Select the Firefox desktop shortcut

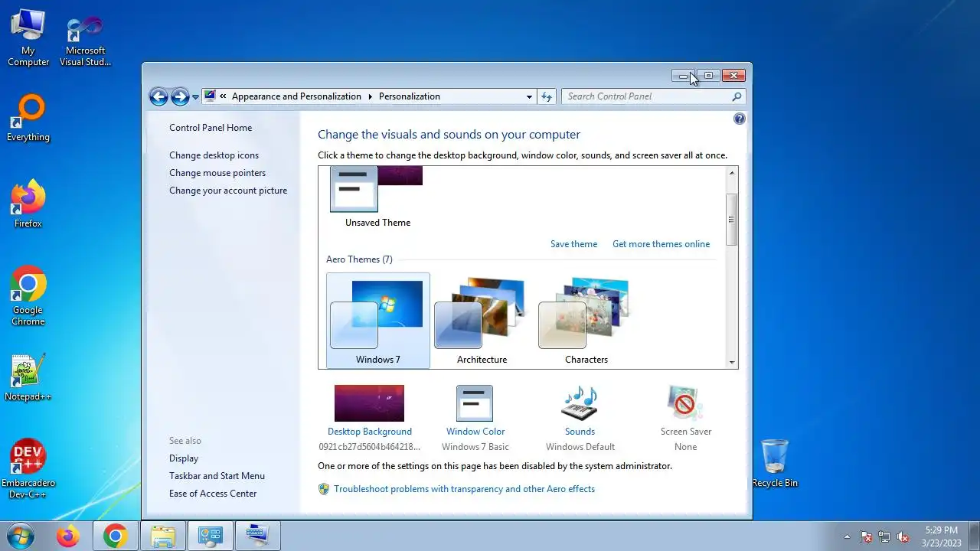(28, 204)
